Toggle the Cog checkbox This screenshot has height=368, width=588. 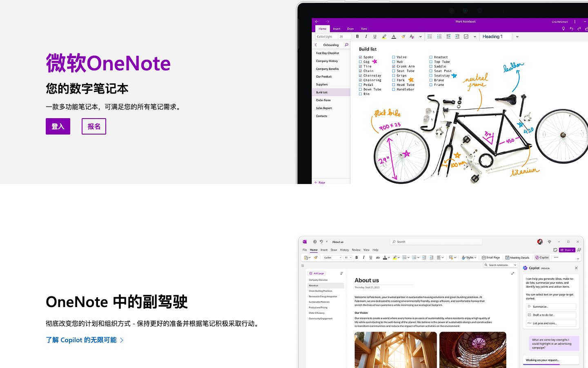[360, 62]
